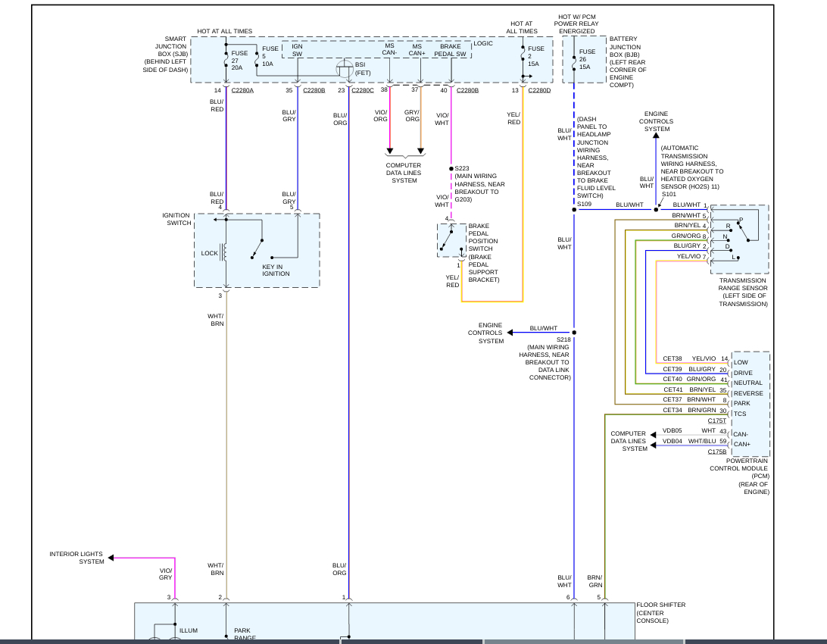Click BRN/GRN label above floor shifter
Viewport: 827px width, 644px height.
coord(595,581)
